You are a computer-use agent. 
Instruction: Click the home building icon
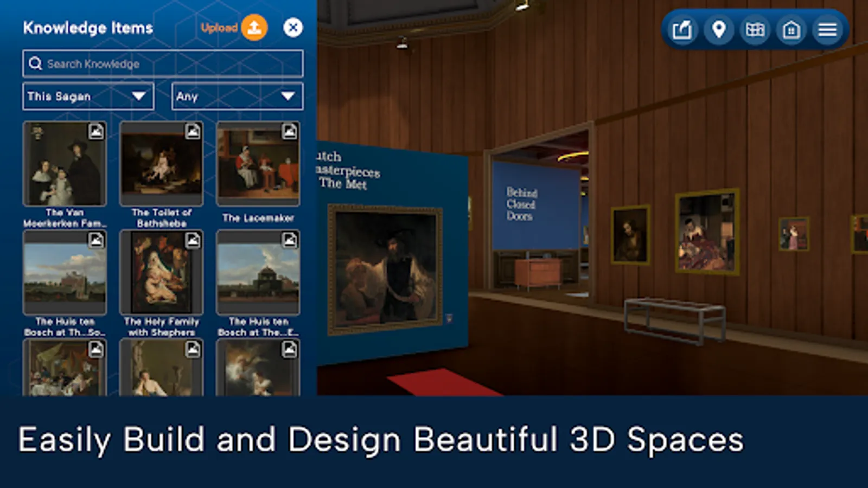791,29
